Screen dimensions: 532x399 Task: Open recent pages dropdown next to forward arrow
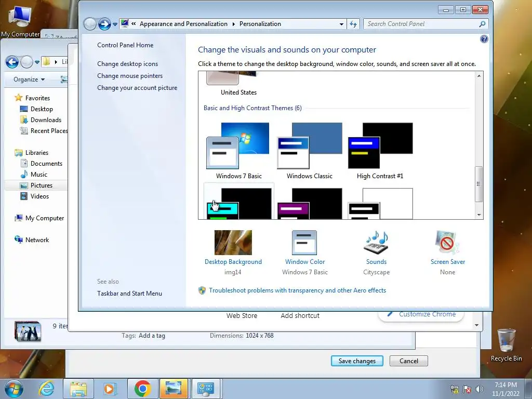click(115, 24)
